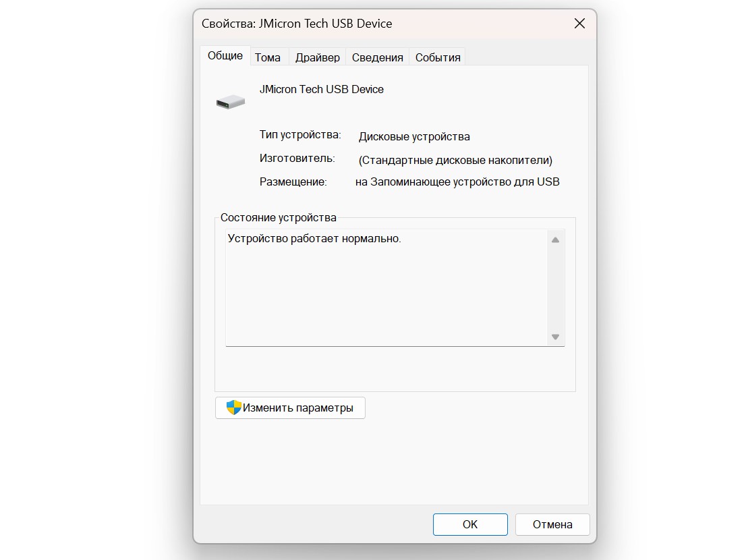Click the status box scroll down arrow
Image resolution: width=746 pixels, height=560 pixels.
pyautogui.click(x=555, y=337)
